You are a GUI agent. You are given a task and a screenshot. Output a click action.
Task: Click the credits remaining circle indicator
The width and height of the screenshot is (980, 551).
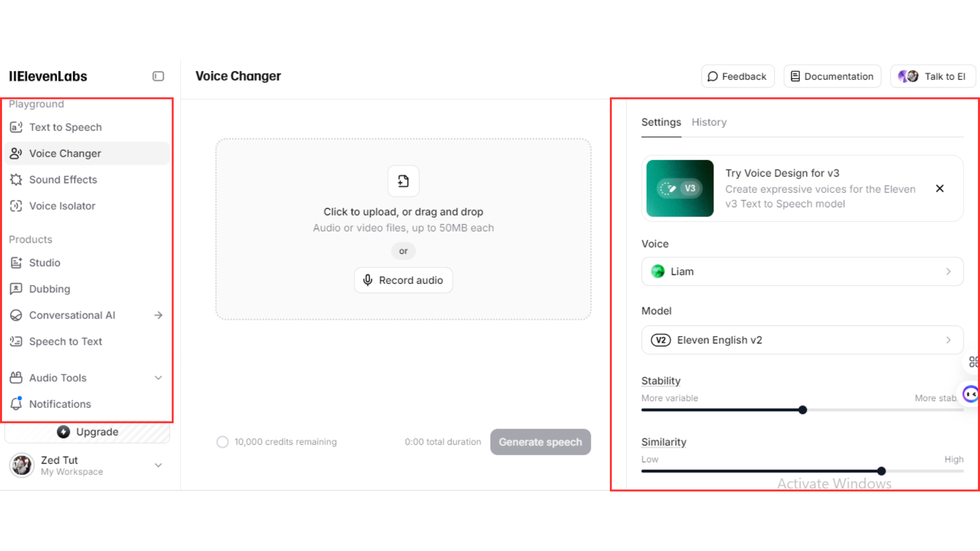click(x=223, y=442)
